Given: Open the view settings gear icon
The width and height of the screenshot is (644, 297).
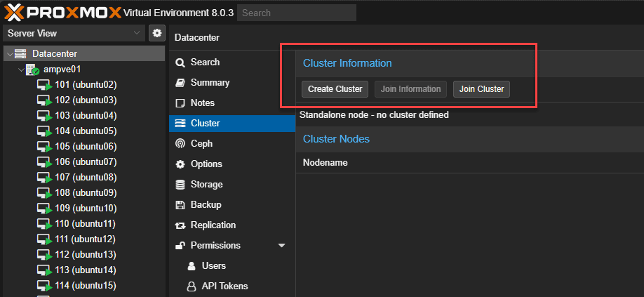Looking at the screenshot, I should point(156,33).
